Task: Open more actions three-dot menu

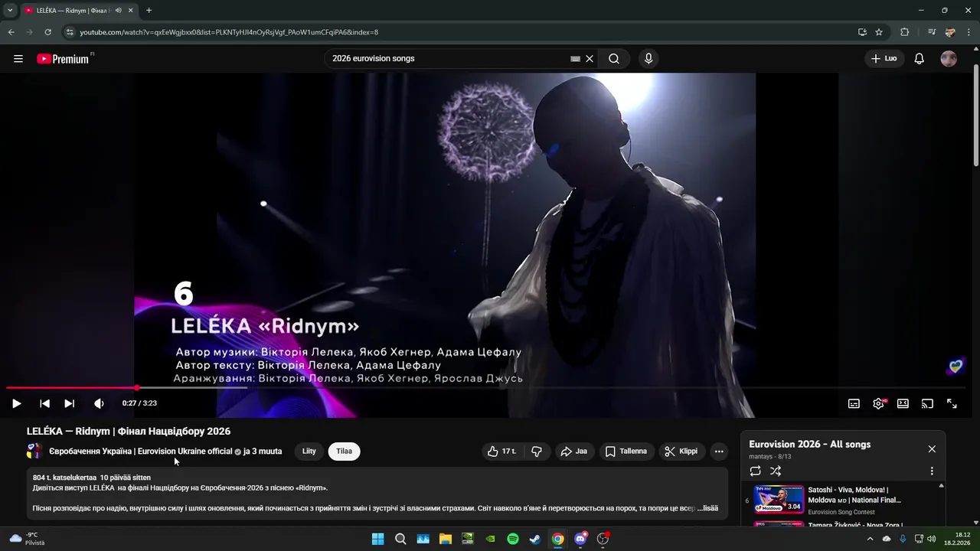Action: 719,452
